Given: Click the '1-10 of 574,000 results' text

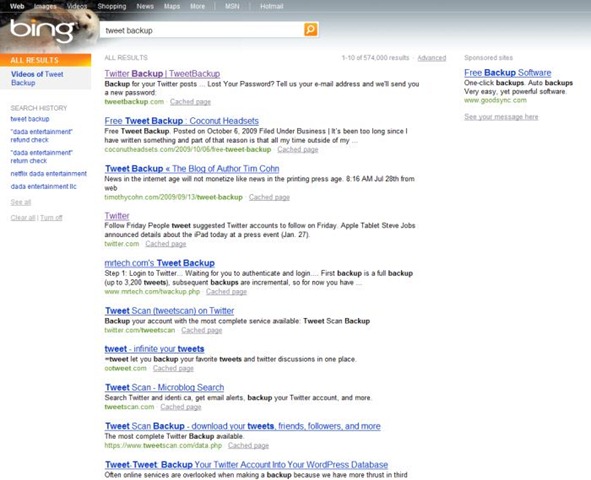Looking at the screenshot, I should click(x=375, y=58).
